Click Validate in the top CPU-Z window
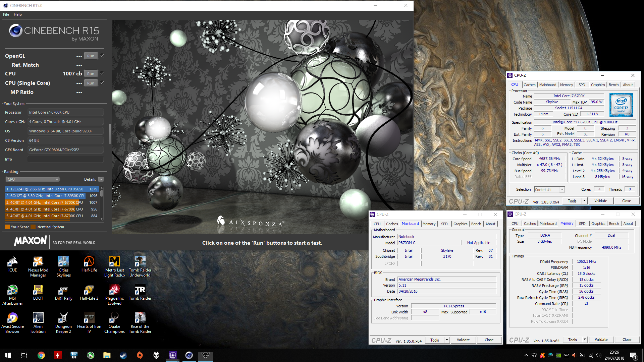 600,201
